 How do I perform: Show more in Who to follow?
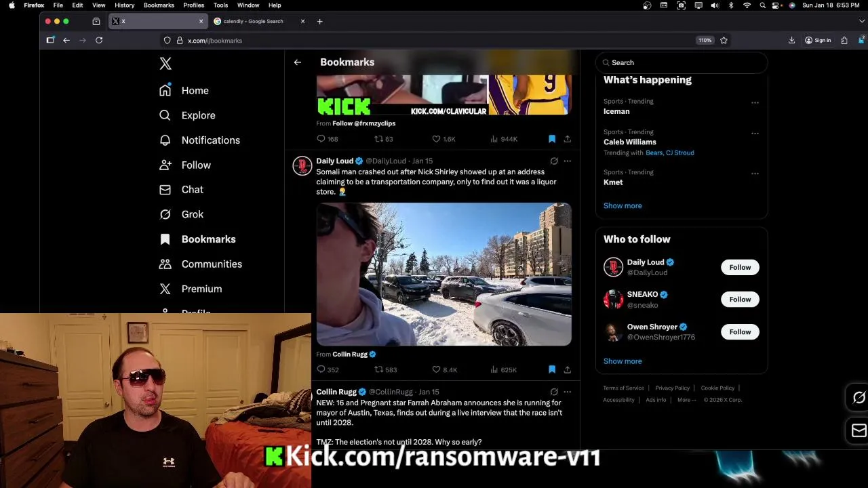pyautogui.click(x=623, y=361)
